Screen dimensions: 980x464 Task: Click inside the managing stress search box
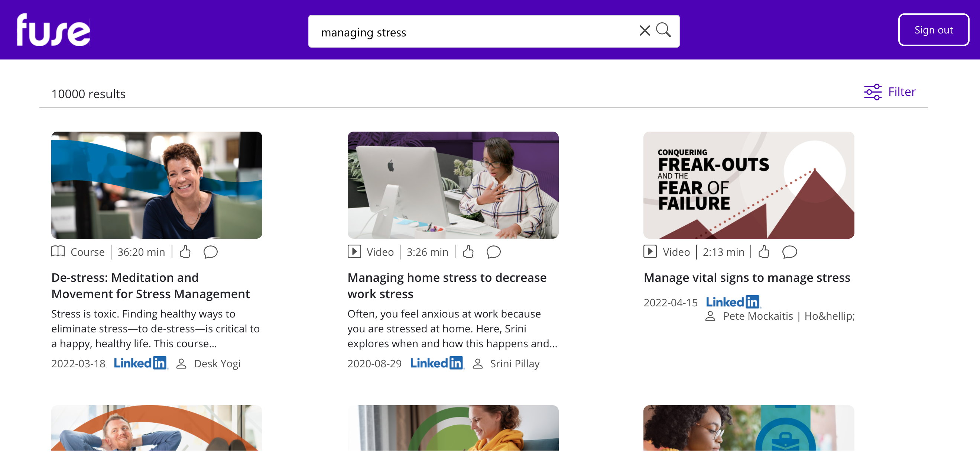pos(472,32)
